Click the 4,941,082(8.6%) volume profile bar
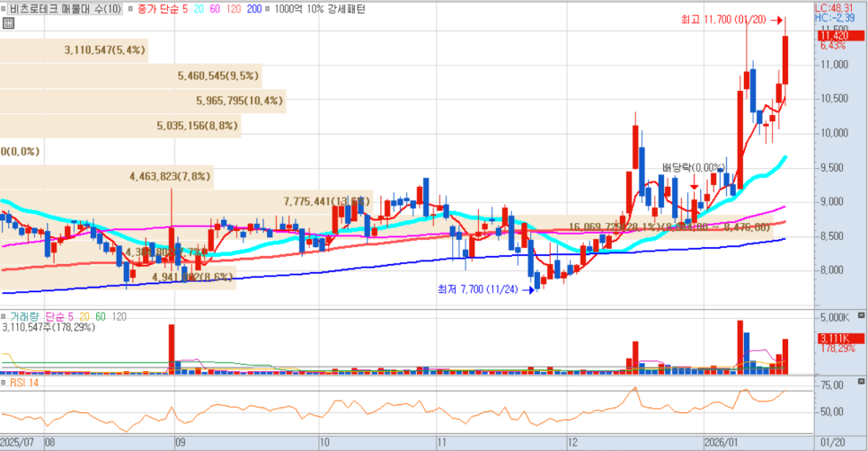The image size is (868, 451). click(118, 278)
